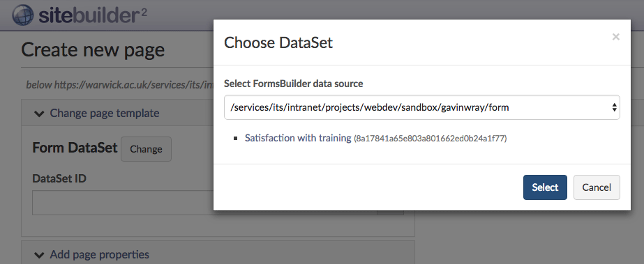Click the up-down arrows on data source select
Image resolution: width=644 pixels, height=264 pixels.
[614, 107]
